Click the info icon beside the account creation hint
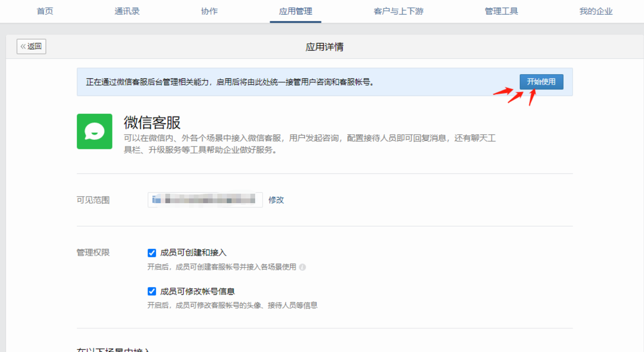644x352 pixels. pyautogui.click(x=302, y=267)
